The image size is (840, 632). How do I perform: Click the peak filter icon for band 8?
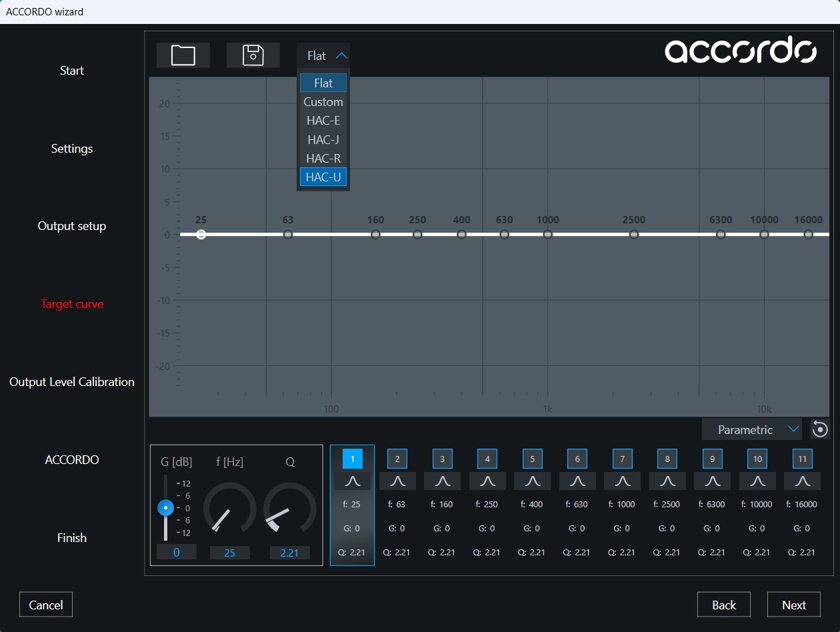[667, 481]
